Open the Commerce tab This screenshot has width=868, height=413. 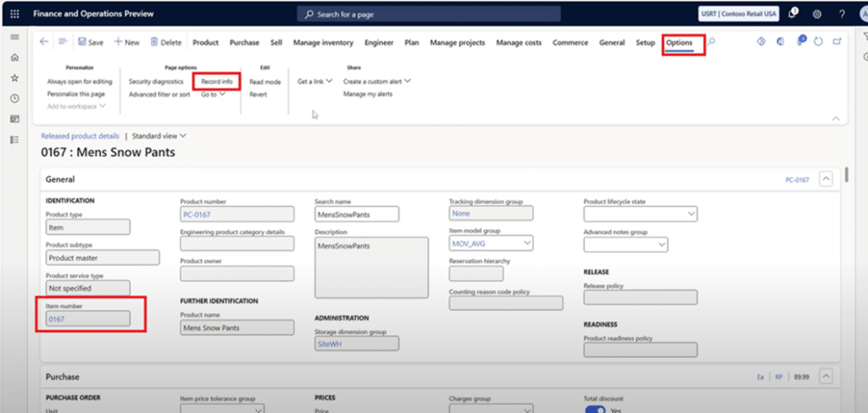click(570, 42)
